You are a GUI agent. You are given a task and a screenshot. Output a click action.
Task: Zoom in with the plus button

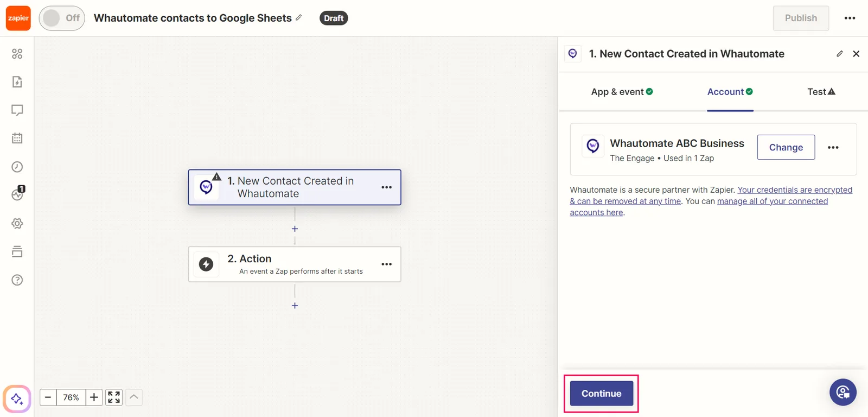(94, 397)
